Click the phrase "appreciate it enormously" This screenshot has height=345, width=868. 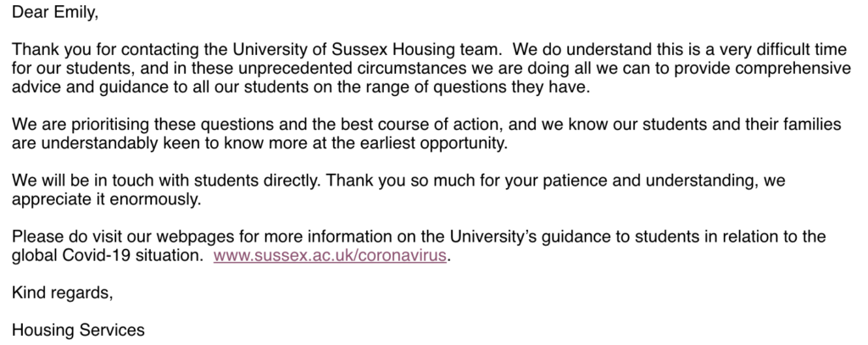pos(106,199)
